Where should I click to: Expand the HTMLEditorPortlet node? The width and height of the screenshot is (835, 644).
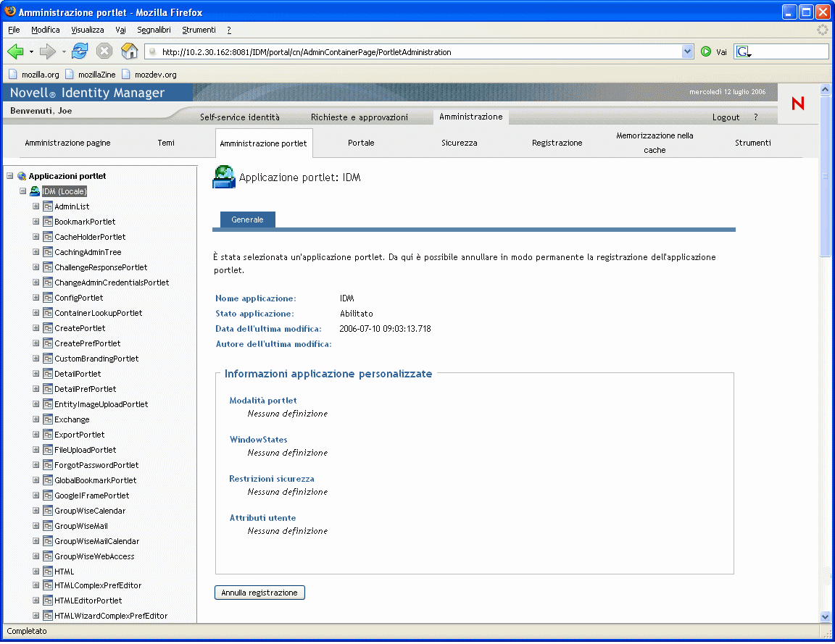coord(36,600)
